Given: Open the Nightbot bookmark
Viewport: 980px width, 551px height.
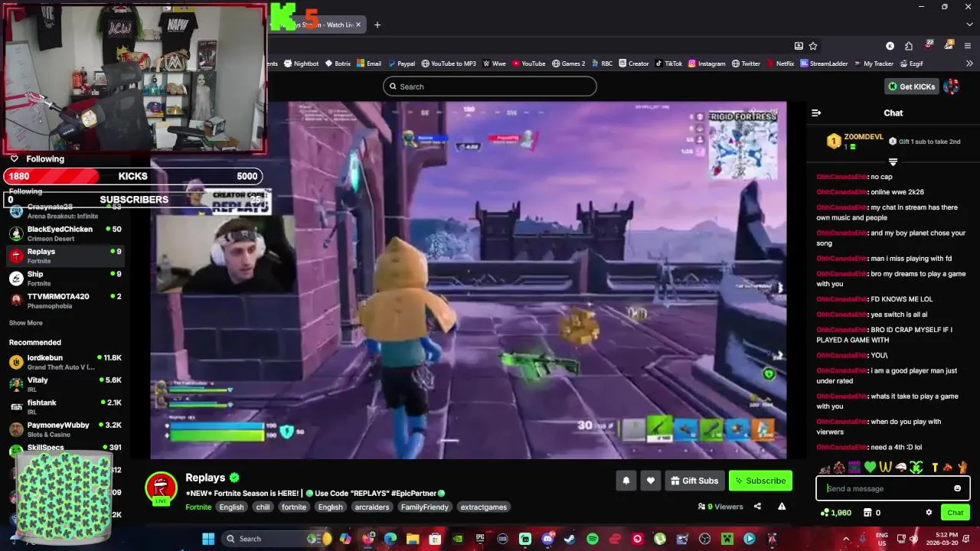Looking at the screenshot, I should 301,64.
